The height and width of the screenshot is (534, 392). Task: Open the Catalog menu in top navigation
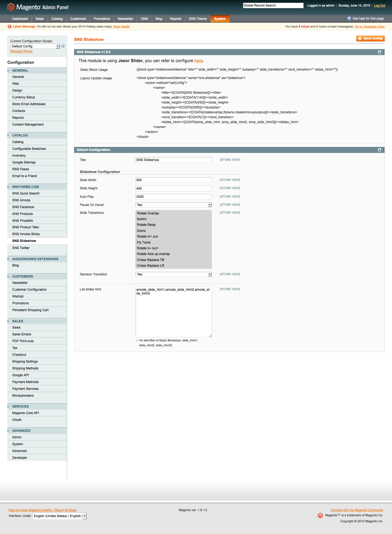[57, 19]
